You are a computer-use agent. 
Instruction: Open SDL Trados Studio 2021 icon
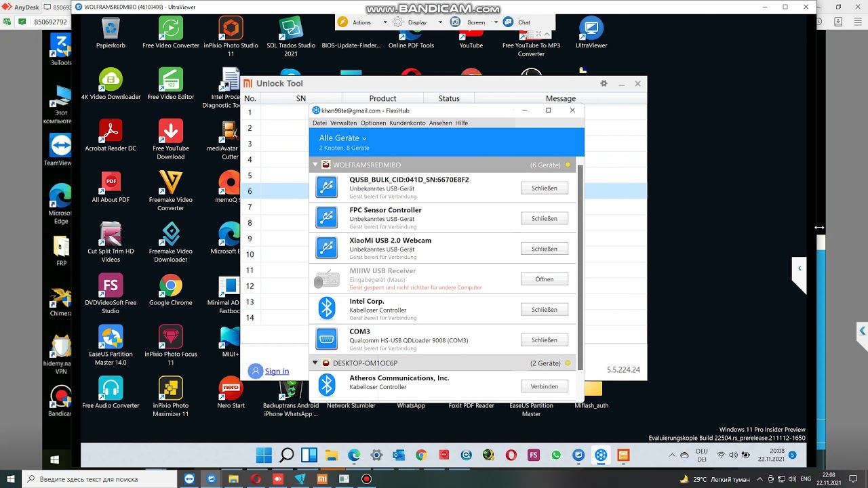pyautogui.click(x=291, y=37)
